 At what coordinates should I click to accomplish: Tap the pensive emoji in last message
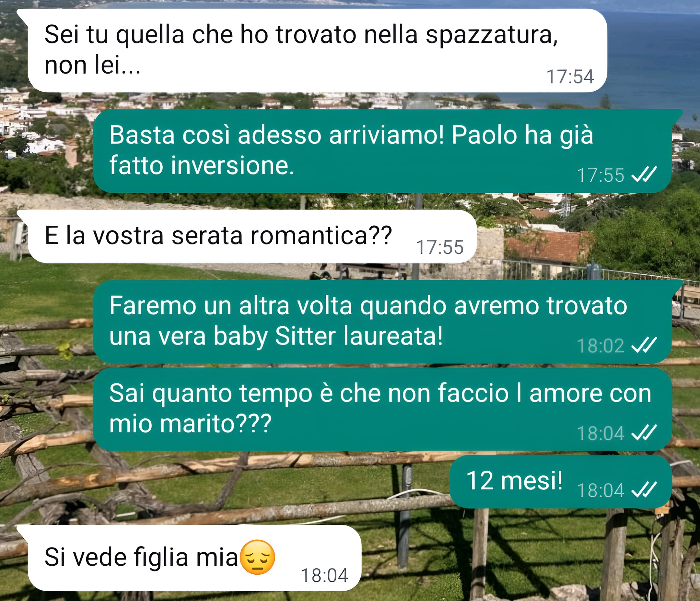click(x=257, y=557)
